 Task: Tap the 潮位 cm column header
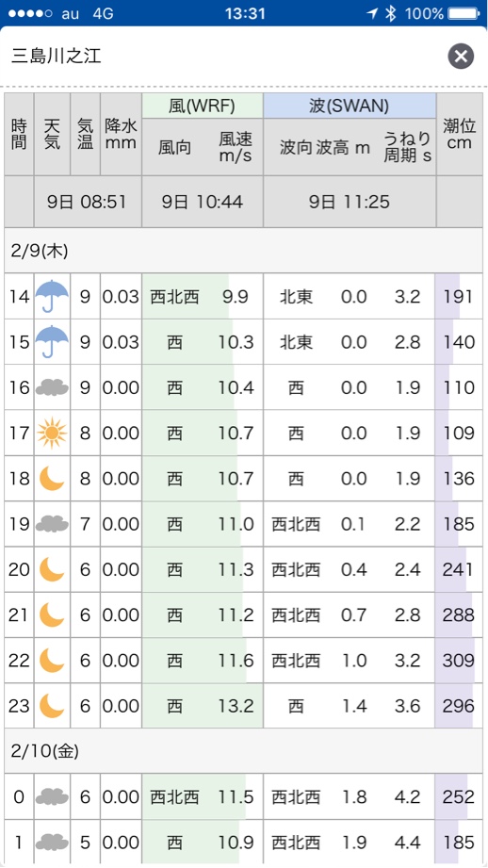click(459, 134)
